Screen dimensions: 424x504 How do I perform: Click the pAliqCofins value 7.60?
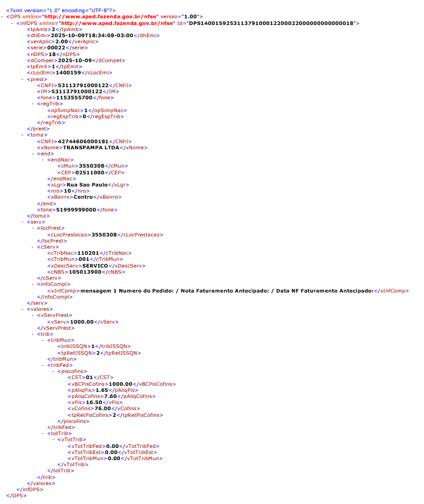tap(110, 396)
